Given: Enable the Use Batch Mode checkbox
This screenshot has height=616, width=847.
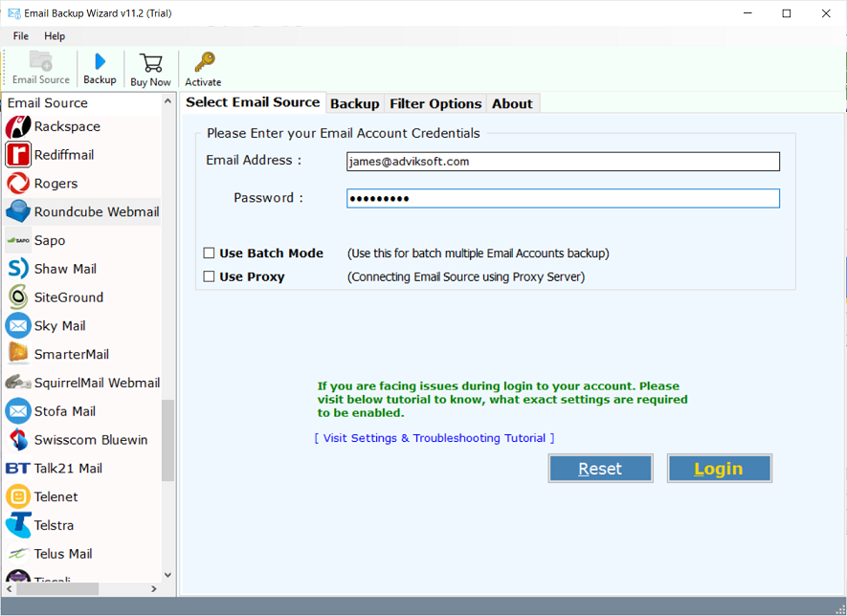Looking at the screenshot, I should [209, 253].
